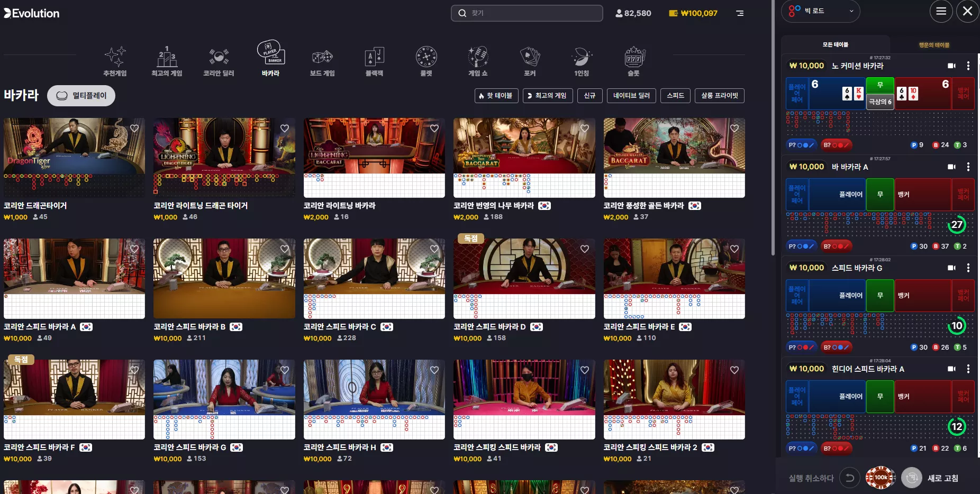Open the 코리안 스피드 바카라 A table thumbnail

(74, 279)
